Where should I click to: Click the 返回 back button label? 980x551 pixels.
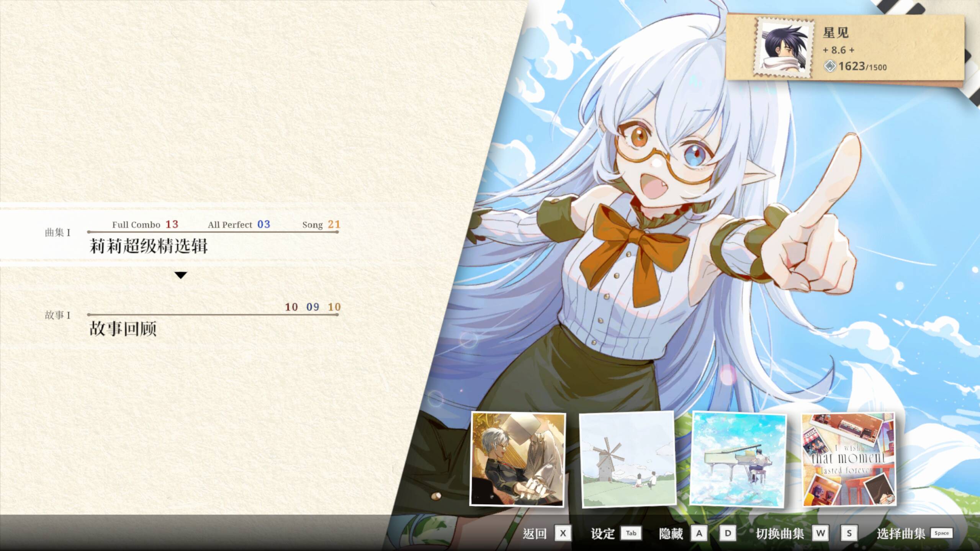coord(535,533)
